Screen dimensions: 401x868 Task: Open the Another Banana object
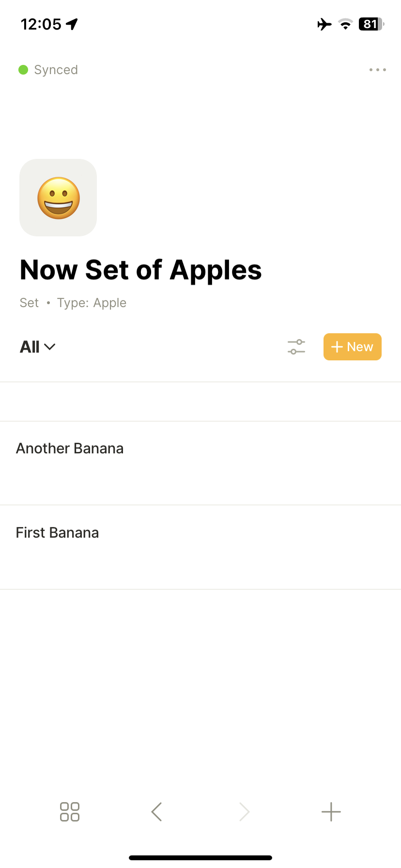[70, 449]
